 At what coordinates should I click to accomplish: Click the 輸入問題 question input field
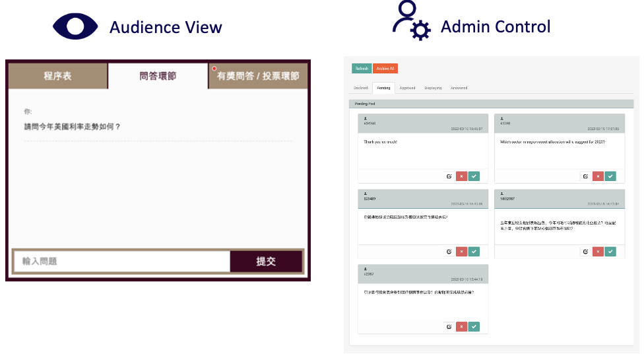121,262
